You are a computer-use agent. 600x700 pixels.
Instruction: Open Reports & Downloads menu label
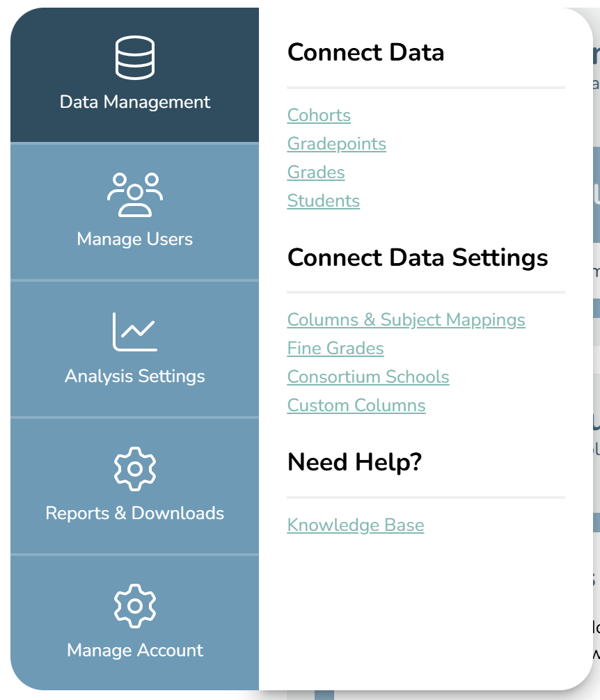tap(135, 514)
